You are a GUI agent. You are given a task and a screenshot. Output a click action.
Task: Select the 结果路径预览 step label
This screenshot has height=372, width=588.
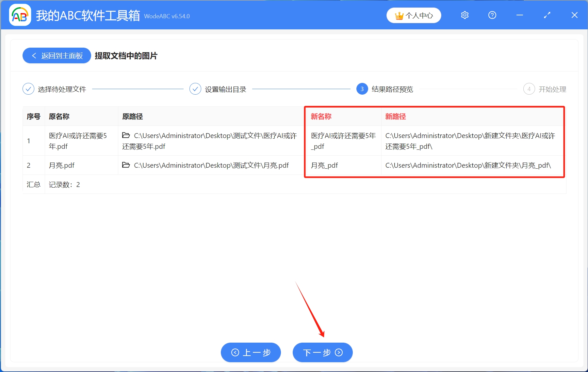[392, 89]
